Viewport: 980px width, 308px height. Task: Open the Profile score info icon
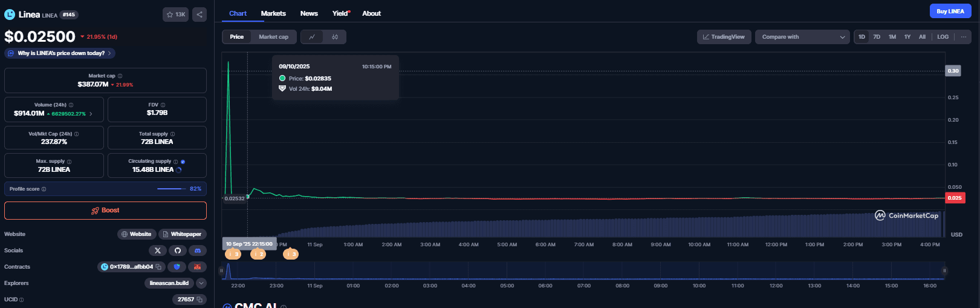(44, 189)
